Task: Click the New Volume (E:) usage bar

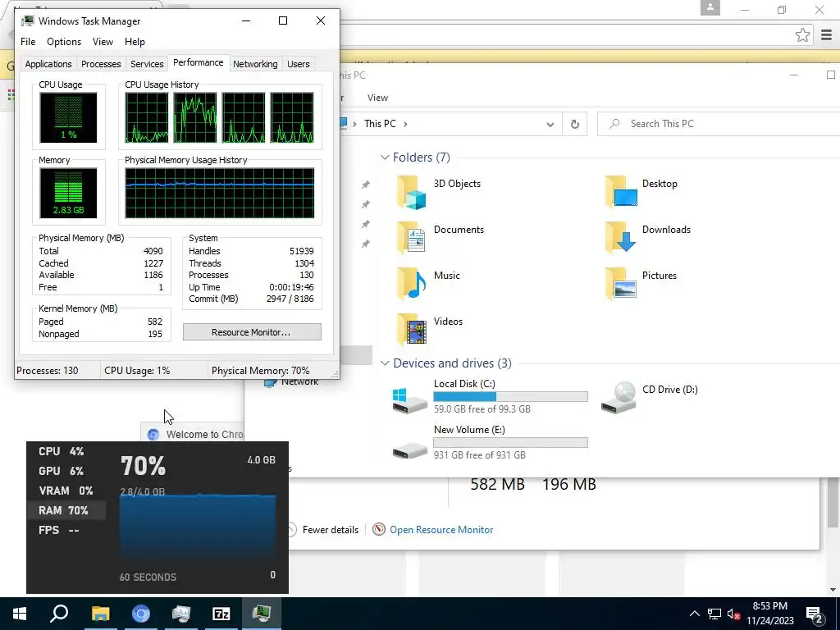Action: pos(510,442)
